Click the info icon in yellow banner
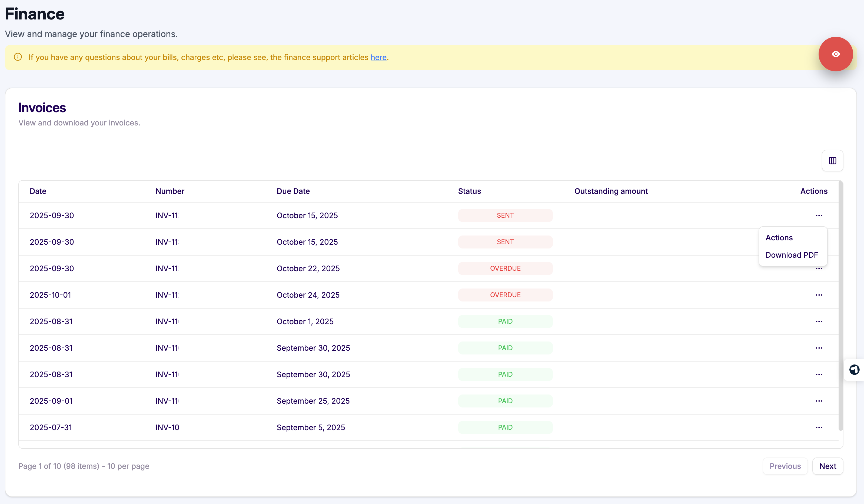 [18, 57]
